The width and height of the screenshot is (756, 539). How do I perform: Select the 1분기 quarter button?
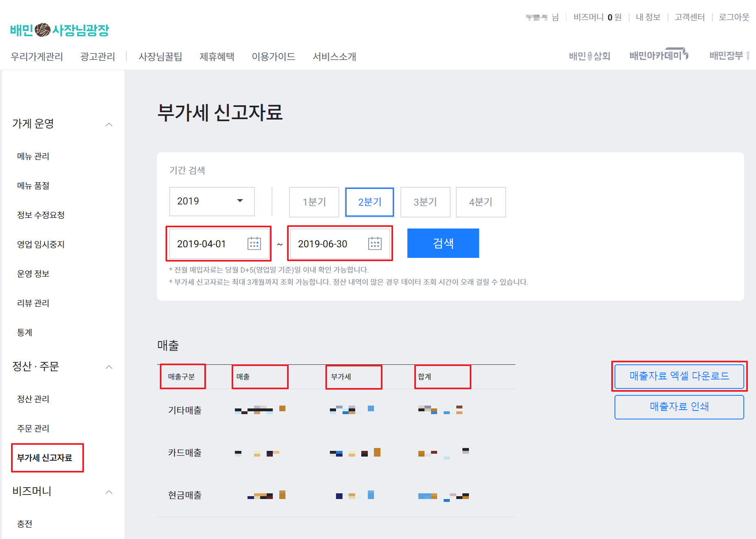(314, 202)
